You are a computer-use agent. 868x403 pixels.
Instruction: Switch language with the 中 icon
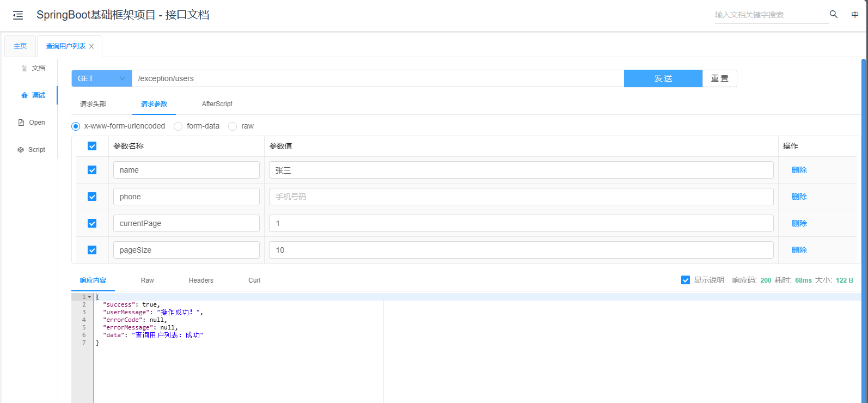[x=855, y=15]
